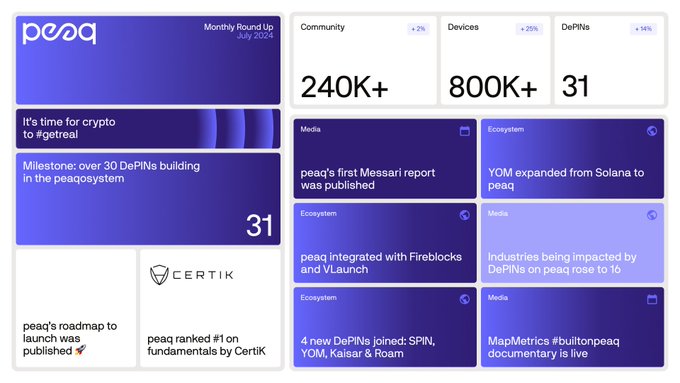
Task: Open the MapMetrics #builtonpeaq documentary card
Action: [x=572, y=327]
